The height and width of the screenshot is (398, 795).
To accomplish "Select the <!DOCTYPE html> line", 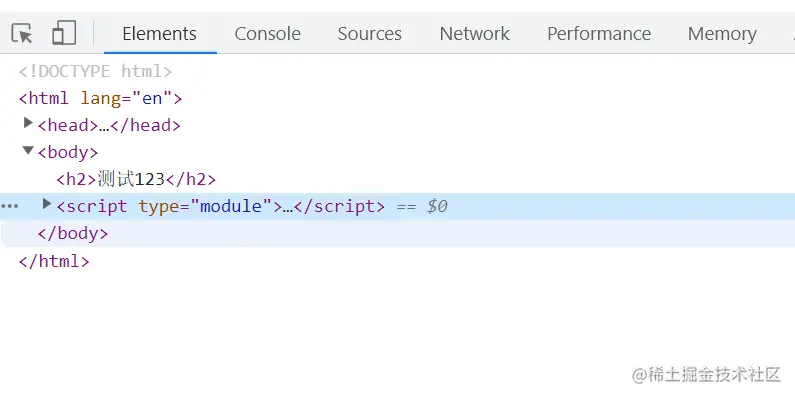I will tap(95, 71).
